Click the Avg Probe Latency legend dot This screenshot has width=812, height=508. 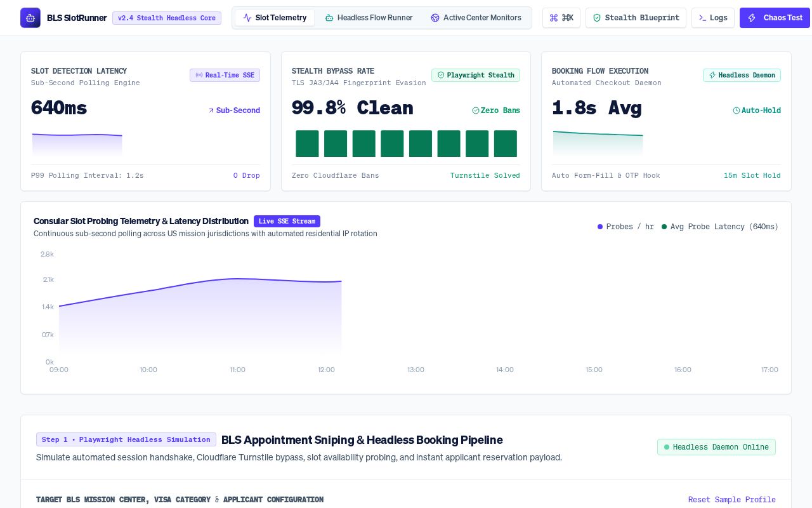pyautogui.click(x=664, y=227)
